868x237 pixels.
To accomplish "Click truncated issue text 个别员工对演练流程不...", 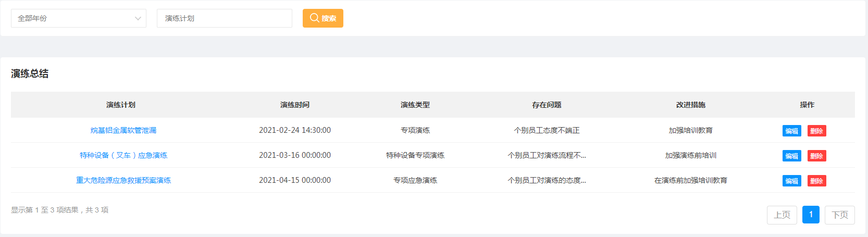I will [x=547, y=155].
